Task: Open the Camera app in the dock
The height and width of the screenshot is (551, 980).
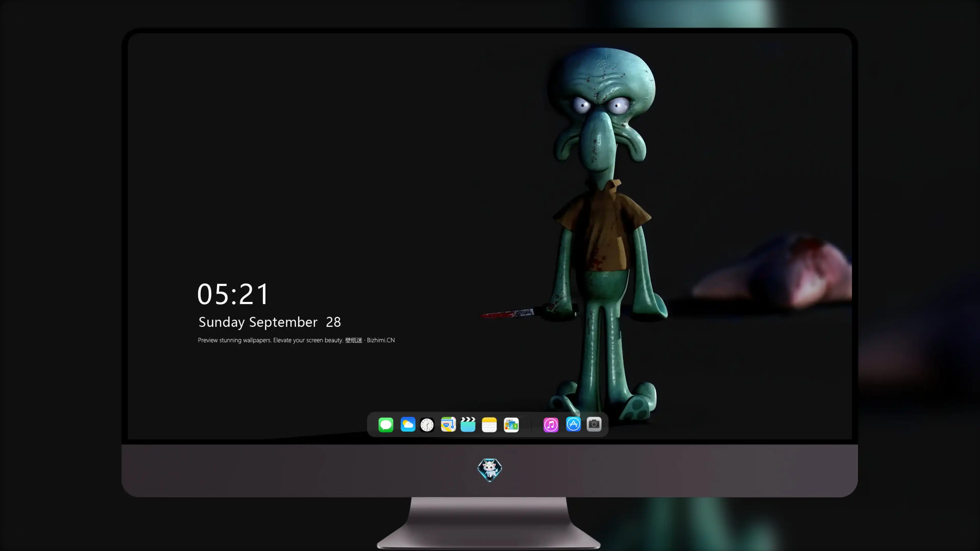Action: [x=594, y=424]
